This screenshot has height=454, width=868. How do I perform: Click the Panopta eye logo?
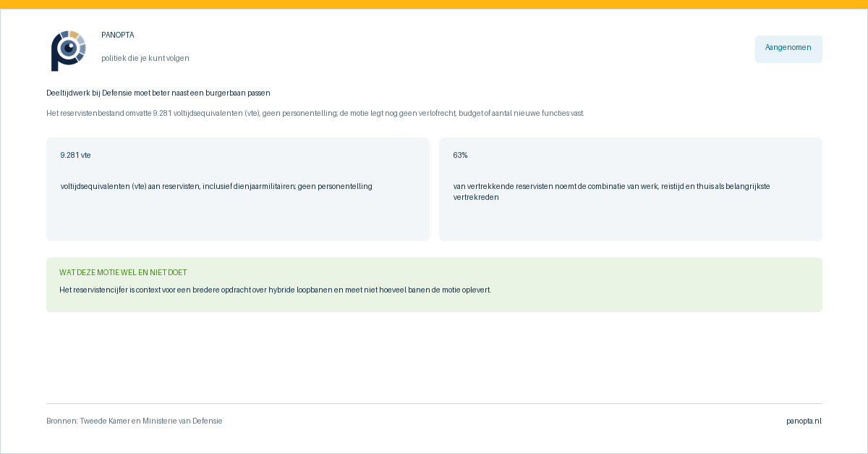69,51
